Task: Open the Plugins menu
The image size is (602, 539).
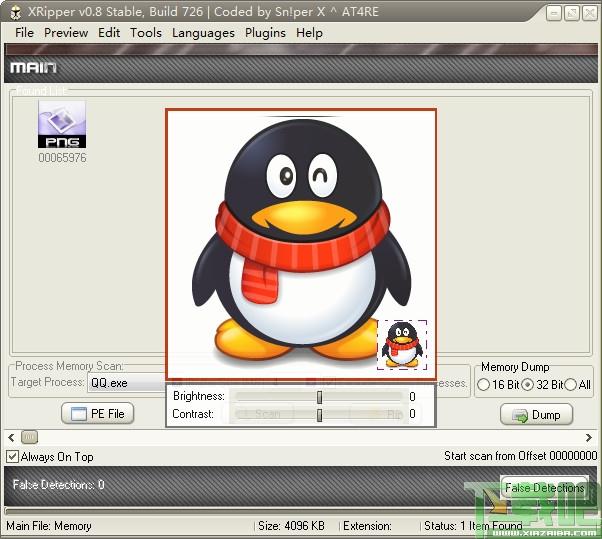Action: (265, 33)
